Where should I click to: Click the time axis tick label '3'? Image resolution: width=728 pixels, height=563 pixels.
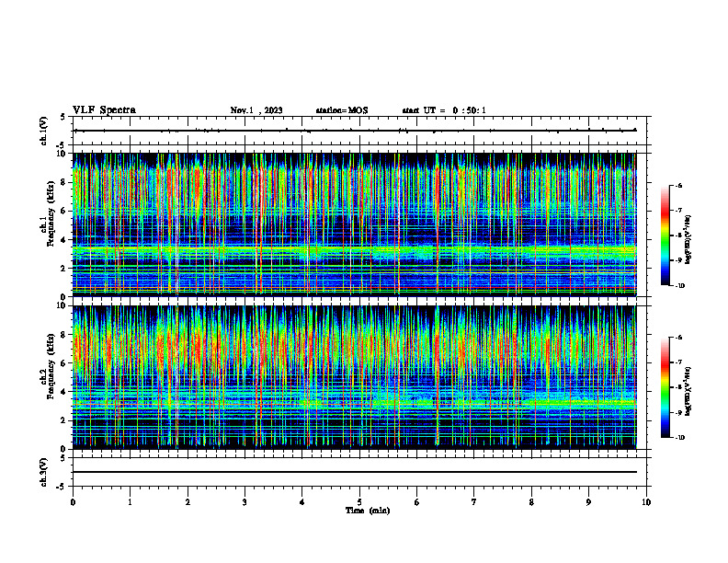click(x=245, y=502)
